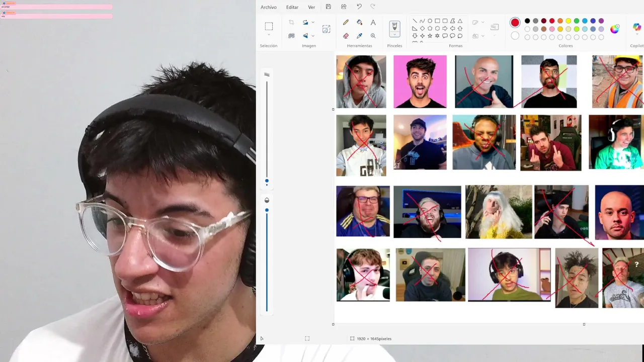The width and height of the screenshot is (644, 362).
Task: Select Color 1 red circle
Action: coord(515,23)
